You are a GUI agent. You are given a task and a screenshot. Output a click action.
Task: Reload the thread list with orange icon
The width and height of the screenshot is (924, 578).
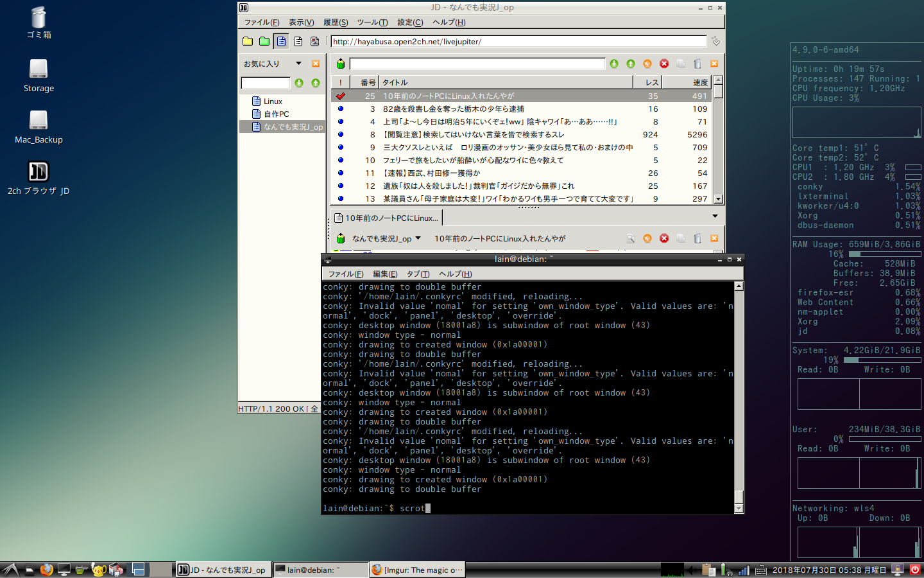point(647,64)
